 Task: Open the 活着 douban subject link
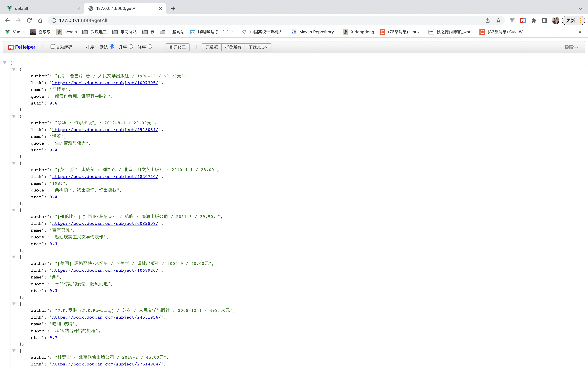click(105, 130)
